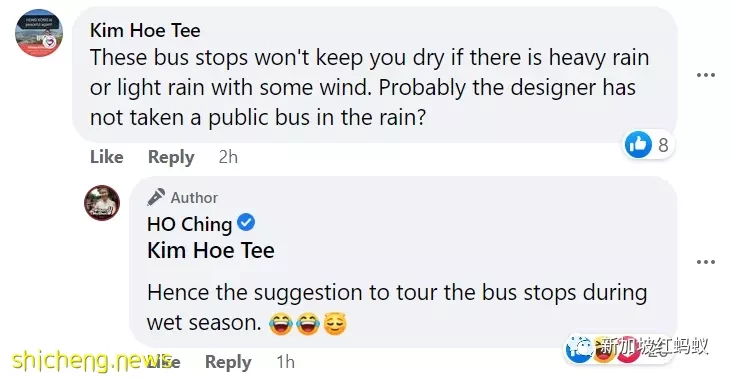The image size is (732, 378).
Task: Click the first laughing emoji in the reply
Action: pos(281,323)
